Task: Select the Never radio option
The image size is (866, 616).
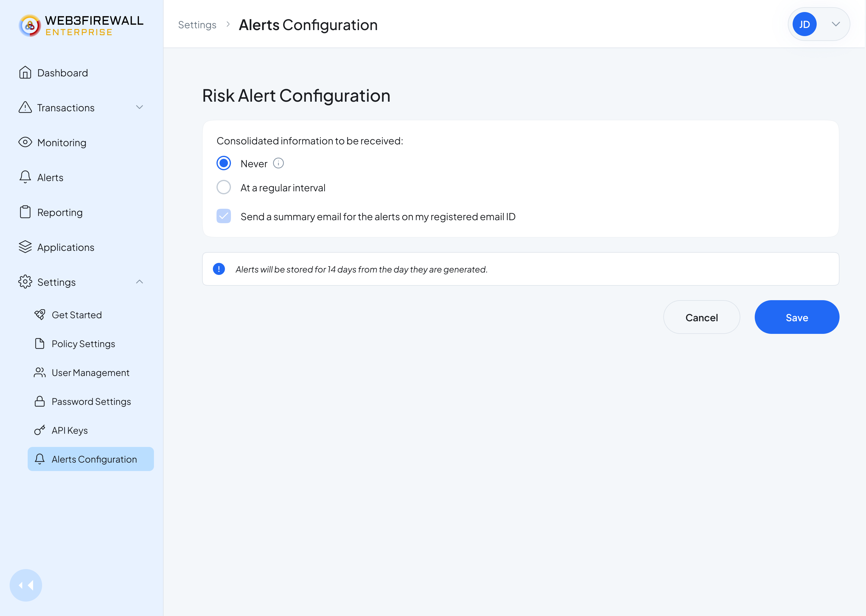Action: click(x=224, y=163)
